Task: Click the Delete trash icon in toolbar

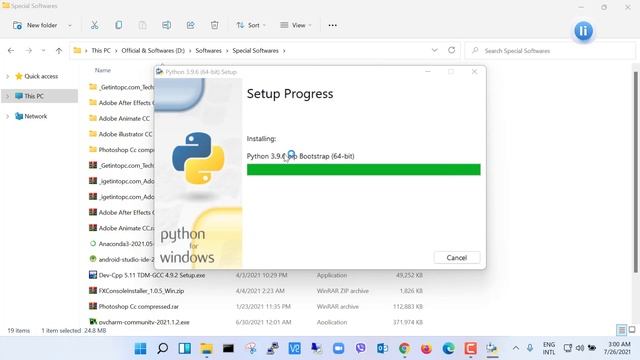Action: tap(215, 25)
